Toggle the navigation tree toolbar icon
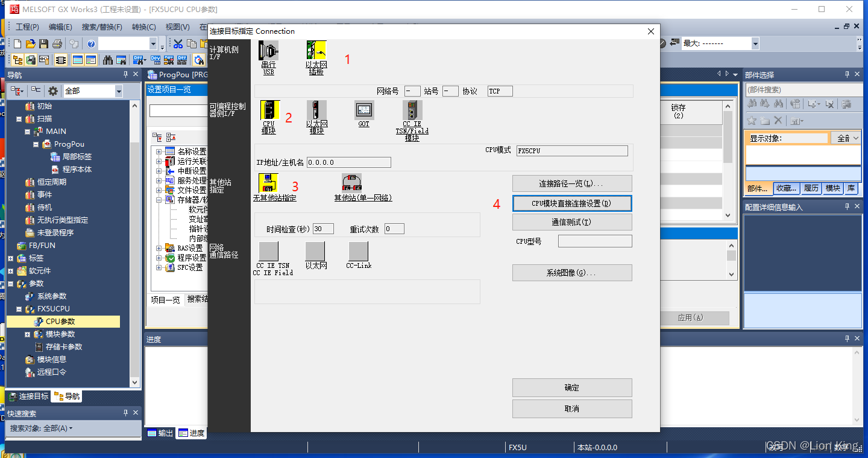868x458 pixels. 17,60
